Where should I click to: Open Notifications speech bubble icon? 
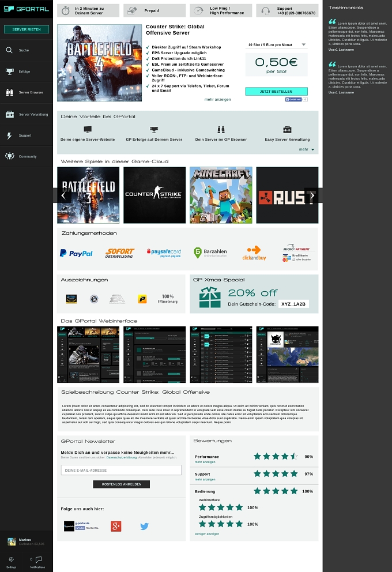(39, 559)
